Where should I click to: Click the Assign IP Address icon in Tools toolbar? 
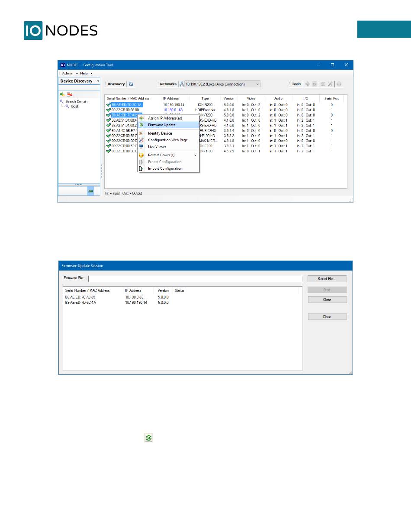307,84
